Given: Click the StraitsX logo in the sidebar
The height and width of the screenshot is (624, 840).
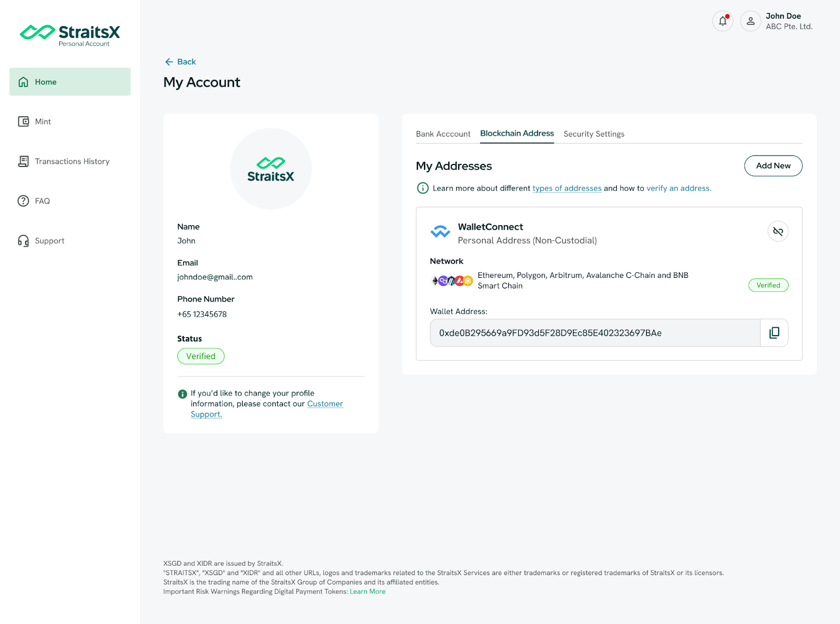Looking at the screenshot, I should [70, 35].
